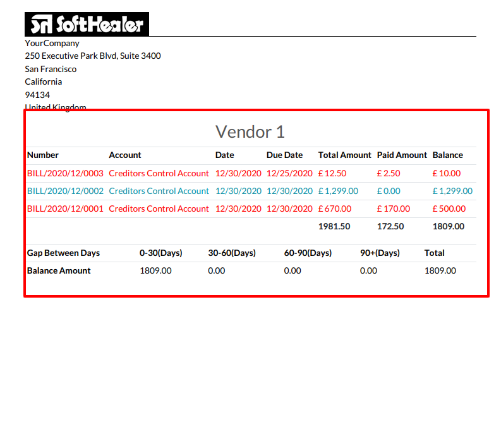Viewport: 501px width, 448px height.
Task: Select bill number BILL/2020/12/0003
Action: (65, 173)
